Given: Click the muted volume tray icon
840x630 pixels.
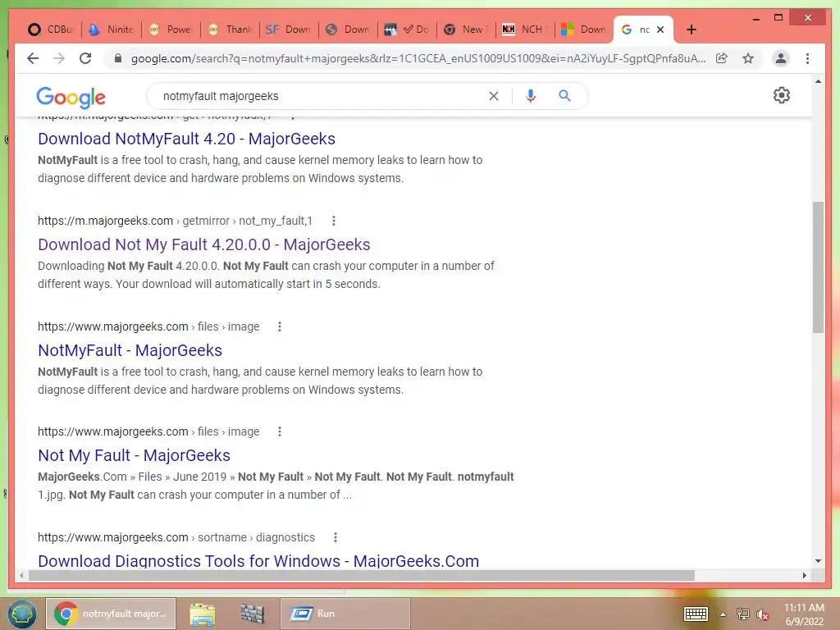Looking at the screenshot, I should 763,614.
